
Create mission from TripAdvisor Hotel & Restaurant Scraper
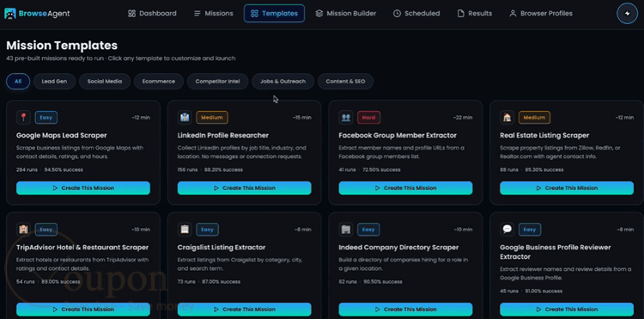(83, 310)
